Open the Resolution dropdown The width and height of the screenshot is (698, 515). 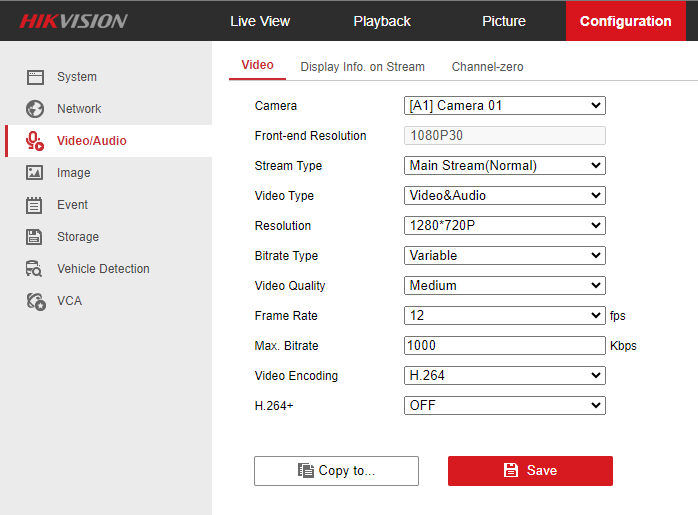[504, 225]
